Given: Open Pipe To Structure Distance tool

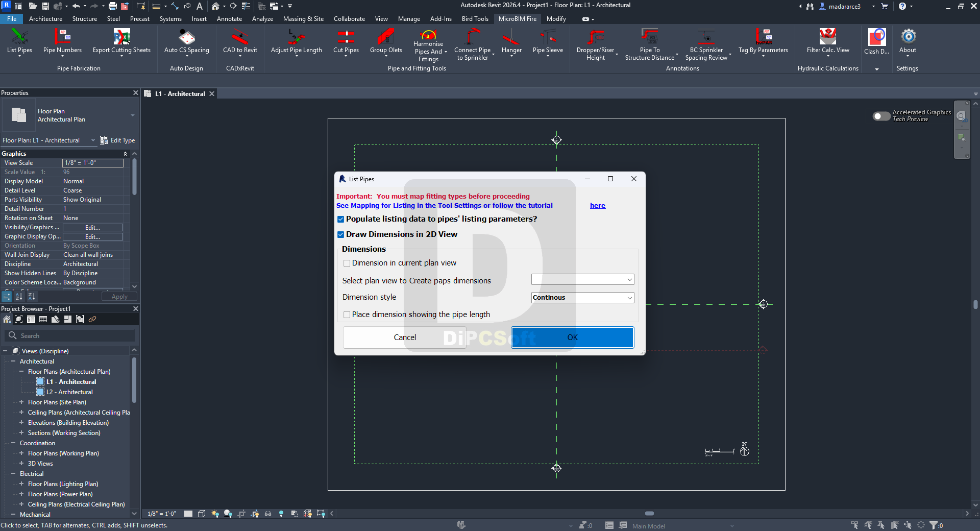Looking at the screenshot, I should click(650, 44).
